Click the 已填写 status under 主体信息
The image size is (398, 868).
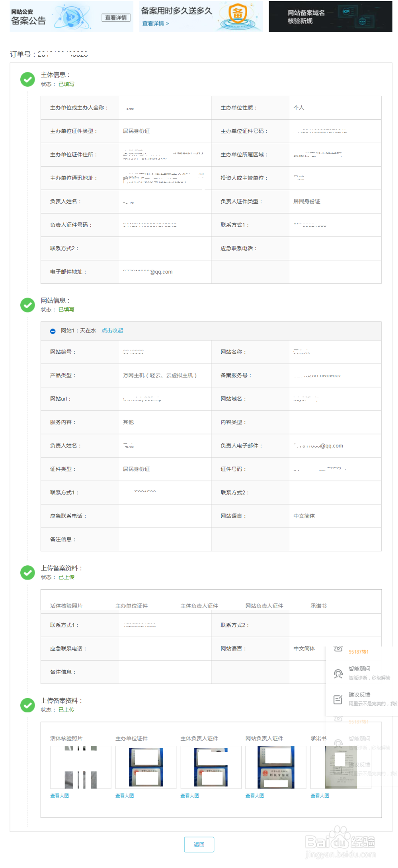coord(66,84)
